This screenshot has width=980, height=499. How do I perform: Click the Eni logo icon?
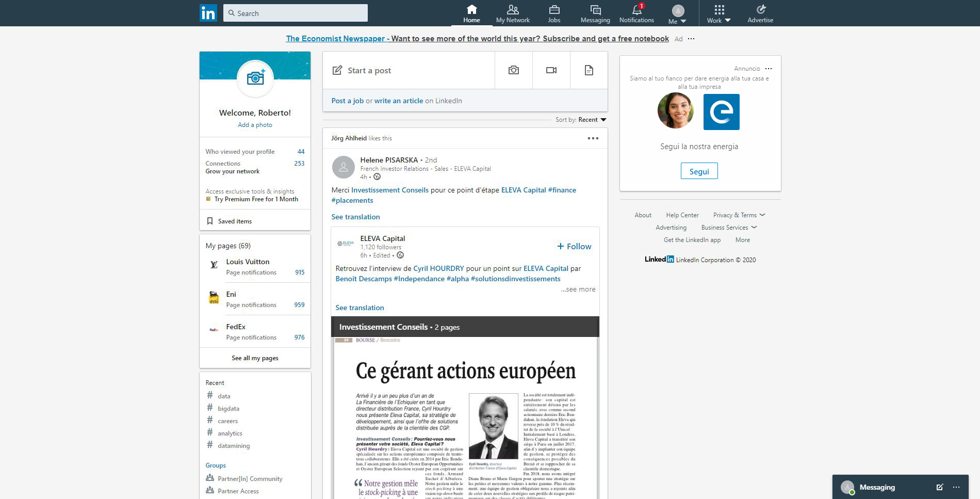[214, 297]
